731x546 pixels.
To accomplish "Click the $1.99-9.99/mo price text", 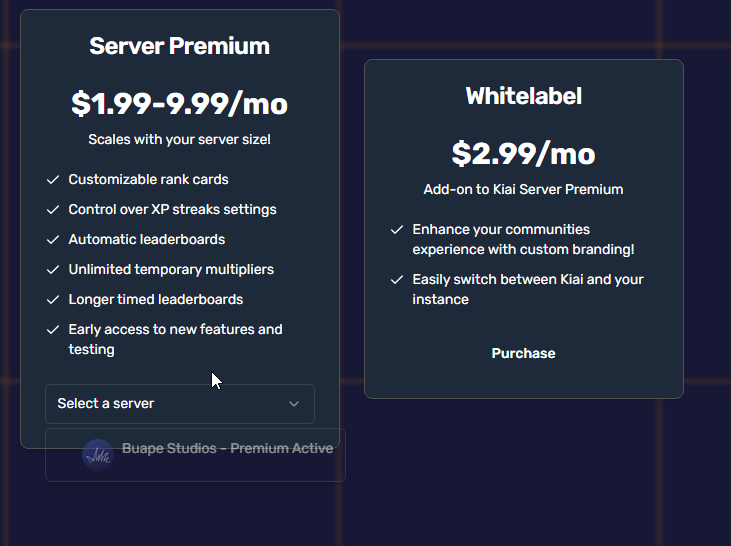I will [179, 104].
